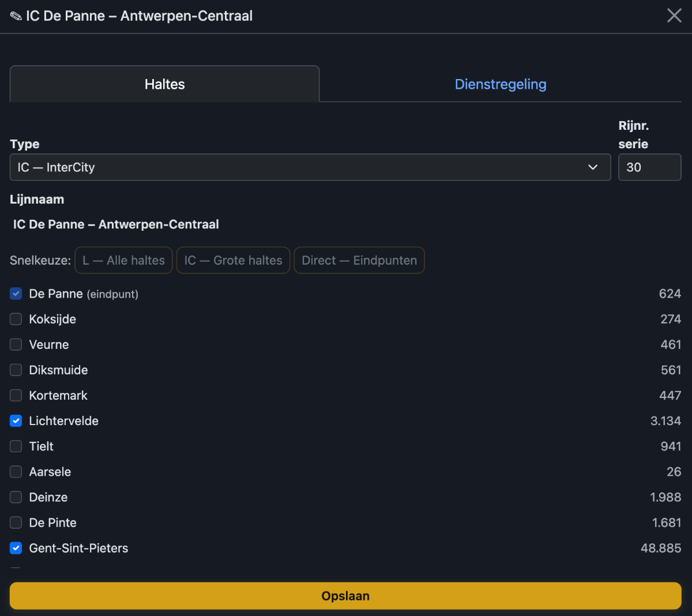Apply Direct — Eindpunten quick preset
692x616 pixels.
point(359,260)
